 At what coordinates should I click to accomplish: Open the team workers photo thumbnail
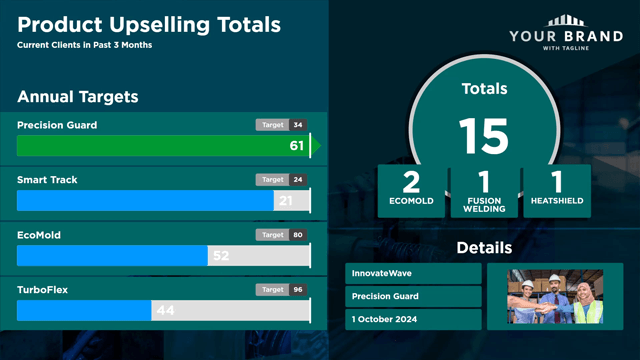click(x=555, y=296)
